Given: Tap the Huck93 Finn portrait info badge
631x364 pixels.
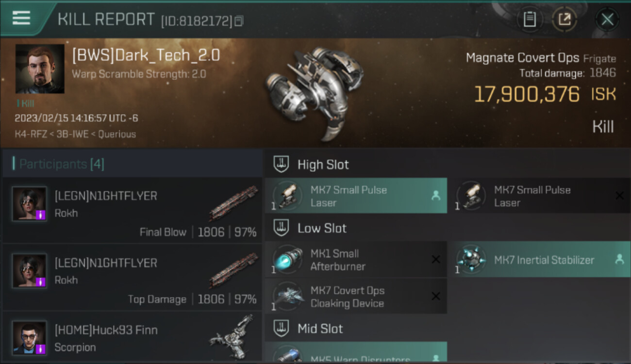Looking at the screenshot, I should click(41, 348).
